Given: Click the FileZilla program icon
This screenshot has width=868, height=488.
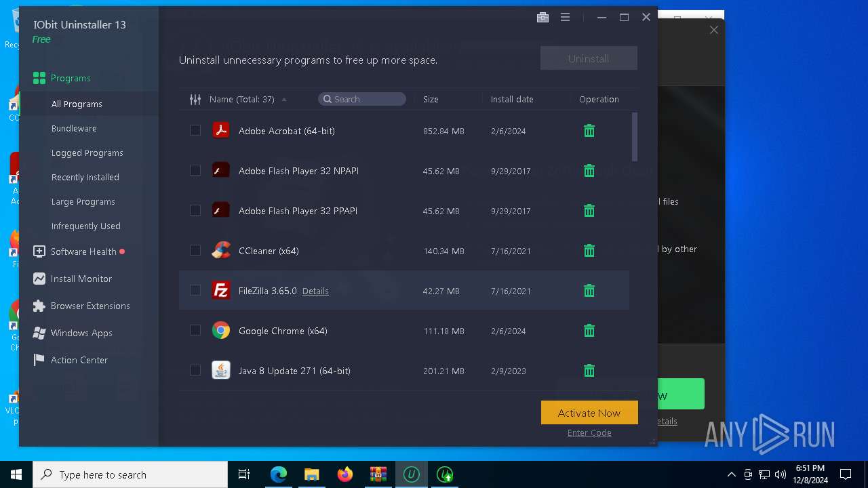Looking at the screenshot, I should click(221, 290).
